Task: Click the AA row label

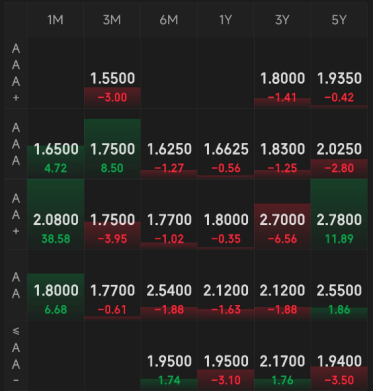Action: tap(16, 285)
